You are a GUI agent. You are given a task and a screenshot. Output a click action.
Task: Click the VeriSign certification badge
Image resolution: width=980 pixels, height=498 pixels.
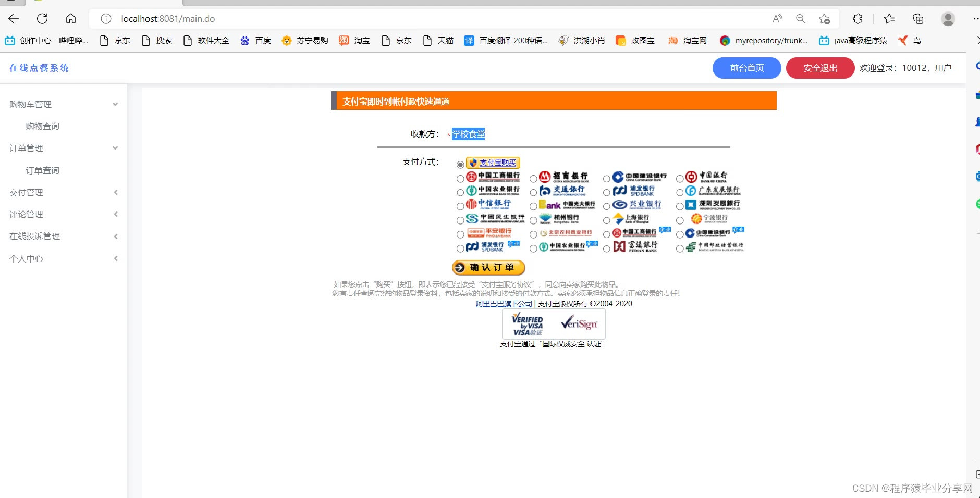(579, 323)
